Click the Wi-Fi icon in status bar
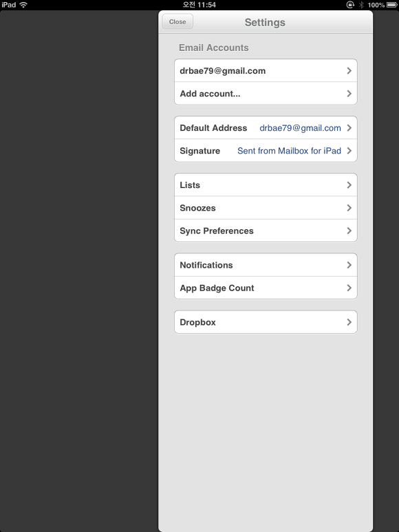Image resolution: width=399 pixels, height=532 pixels. [23, 5]
